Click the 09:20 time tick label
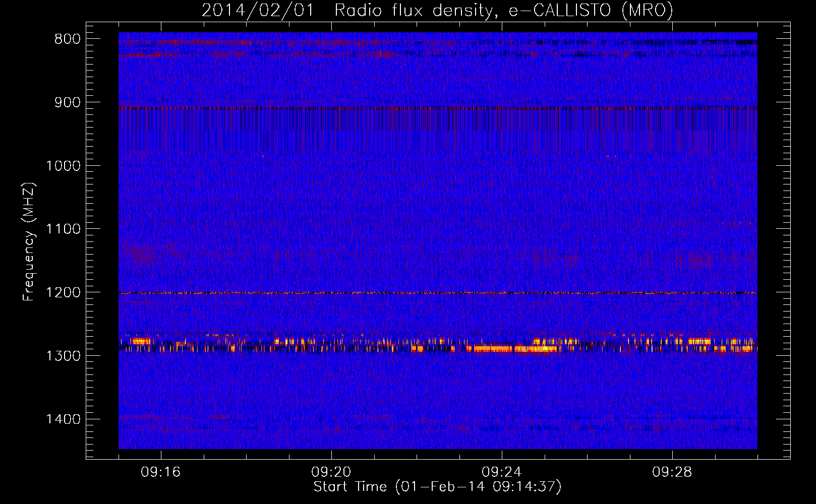The height and width of the screenshot is (504, 816). [x=331, y=472]
